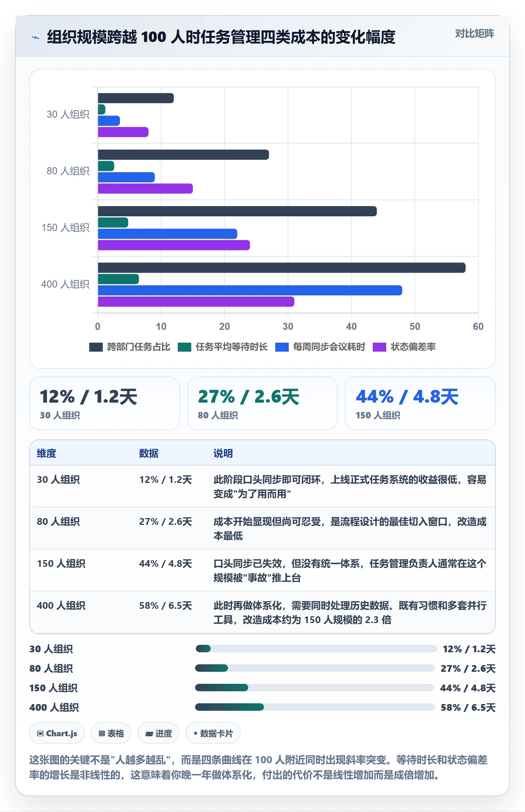Screen dimensions: 525x812
Task: Select the 400 人组织 table row label
Action: [61, 605]
